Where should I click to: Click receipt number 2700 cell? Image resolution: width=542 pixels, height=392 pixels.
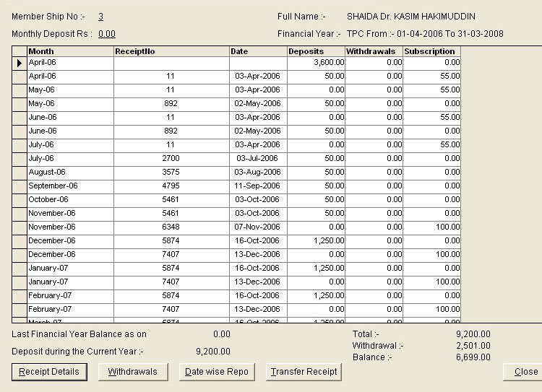point(171,158)
